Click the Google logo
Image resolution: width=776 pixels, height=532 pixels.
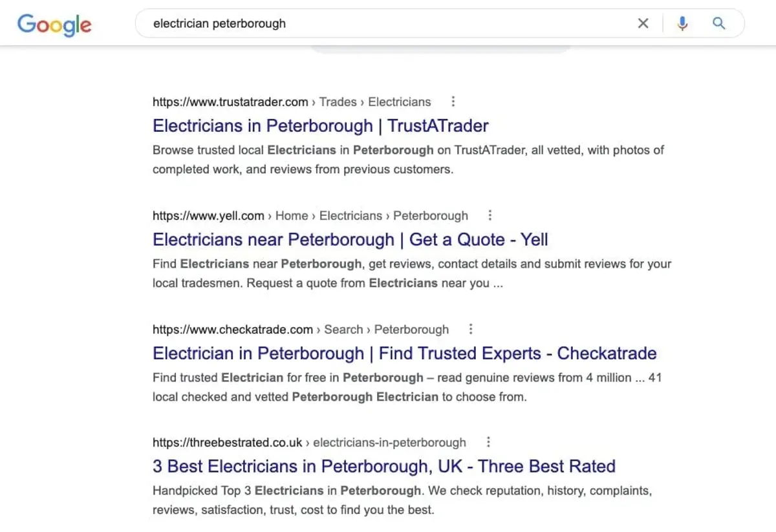tap(54, 25)
